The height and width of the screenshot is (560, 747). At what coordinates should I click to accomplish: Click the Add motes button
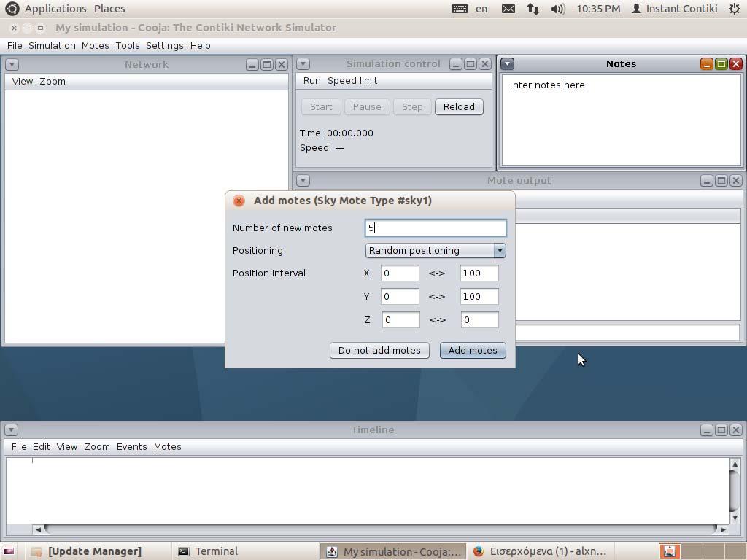point(473,351)
